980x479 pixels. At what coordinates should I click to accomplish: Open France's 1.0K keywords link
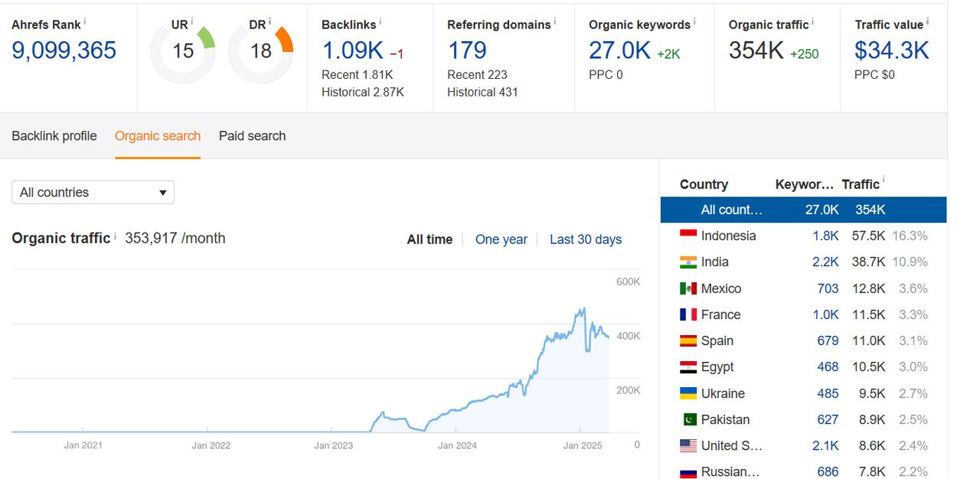point(826,314)
